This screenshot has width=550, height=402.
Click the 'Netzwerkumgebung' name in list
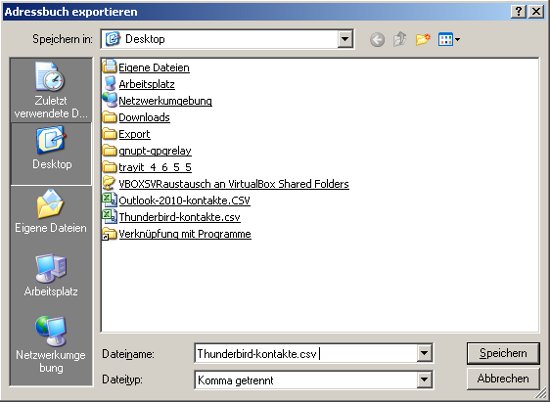[x=165, y=101]
